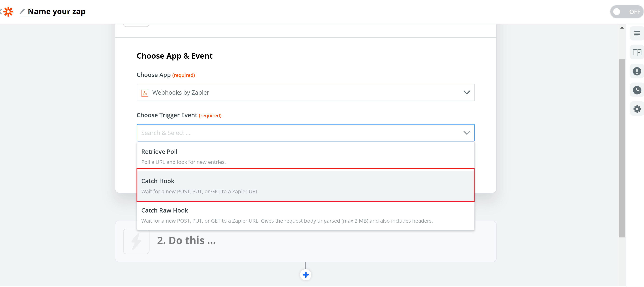Click the Choose Trigger Event label
The image size is (644, 287).
[x=167, y=115]
